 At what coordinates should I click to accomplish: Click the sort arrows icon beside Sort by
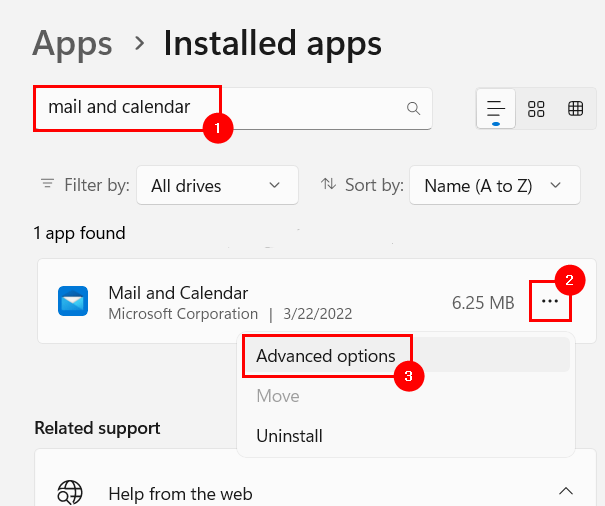coord(328,184)
